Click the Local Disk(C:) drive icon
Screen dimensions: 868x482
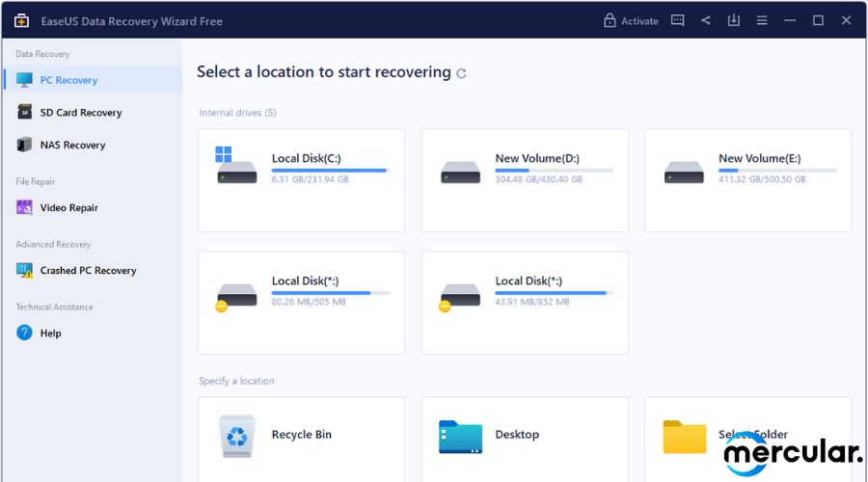(x=236, y=166)
